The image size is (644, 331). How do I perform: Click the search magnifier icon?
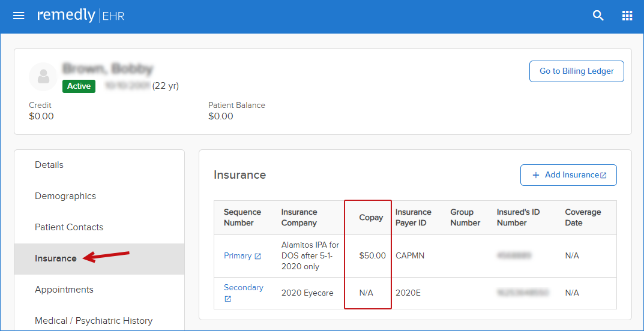click(598, 16)
